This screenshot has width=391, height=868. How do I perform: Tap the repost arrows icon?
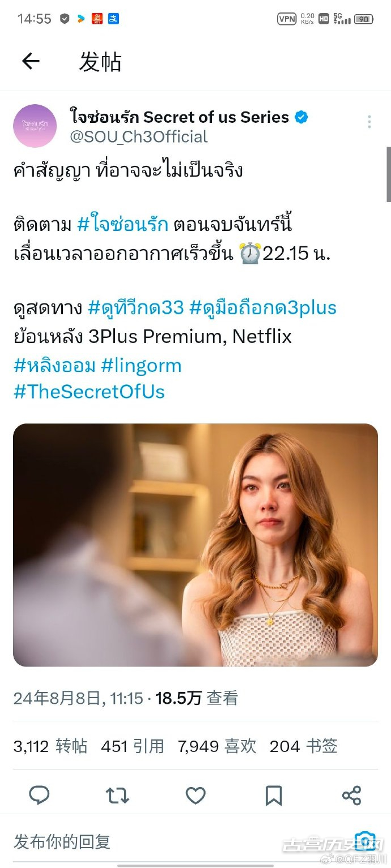117,796
